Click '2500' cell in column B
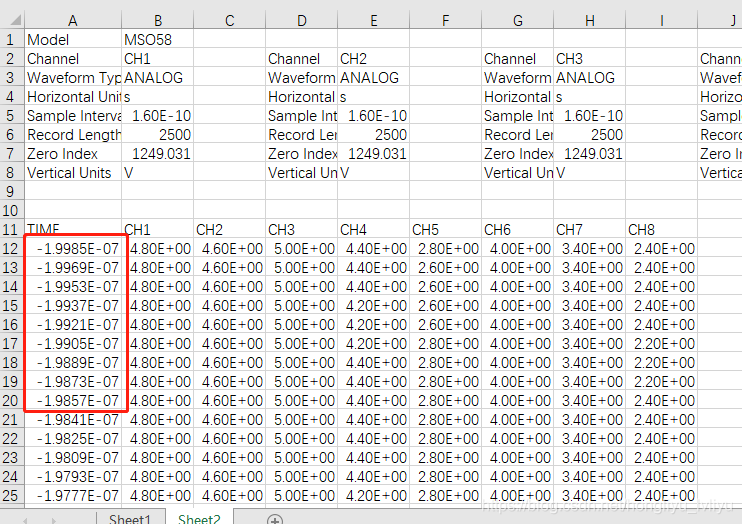Image resolution: width=742 pixels, height=524 pixels. tap(158, 134)
